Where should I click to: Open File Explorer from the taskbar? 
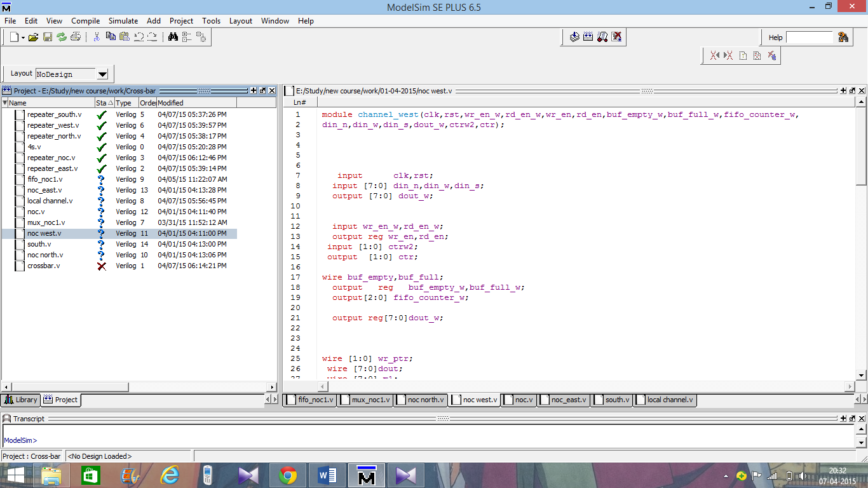(51, 475)
